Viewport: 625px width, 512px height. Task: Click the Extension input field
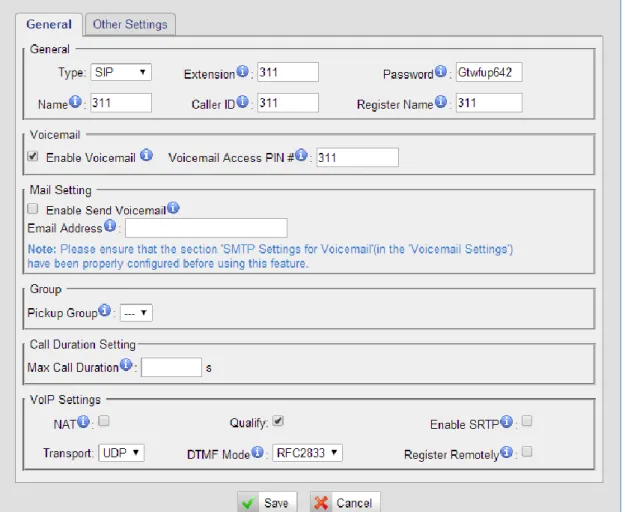288,72
